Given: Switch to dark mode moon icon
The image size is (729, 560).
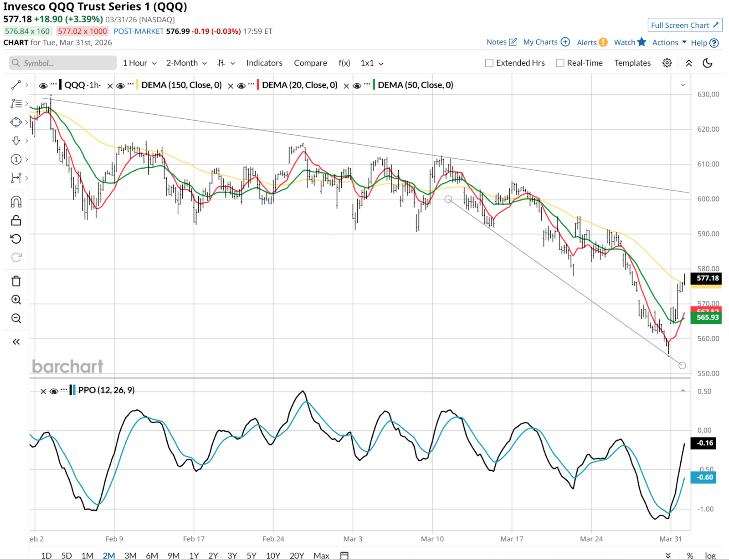Looking at the screenshot, I should click(708, 63).
